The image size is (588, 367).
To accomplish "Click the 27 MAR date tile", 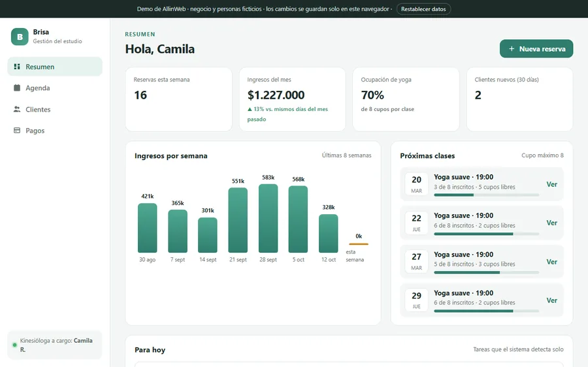I will tap(417, 262).
